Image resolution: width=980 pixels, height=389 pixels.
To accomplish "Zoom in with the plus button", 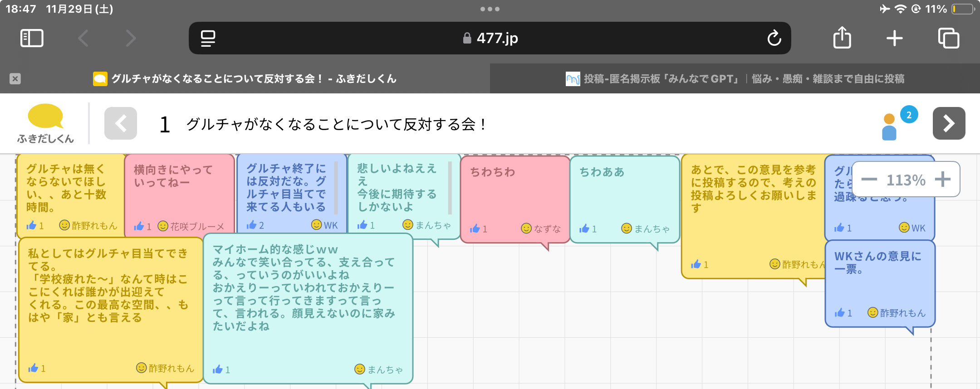I will (943, 180).
